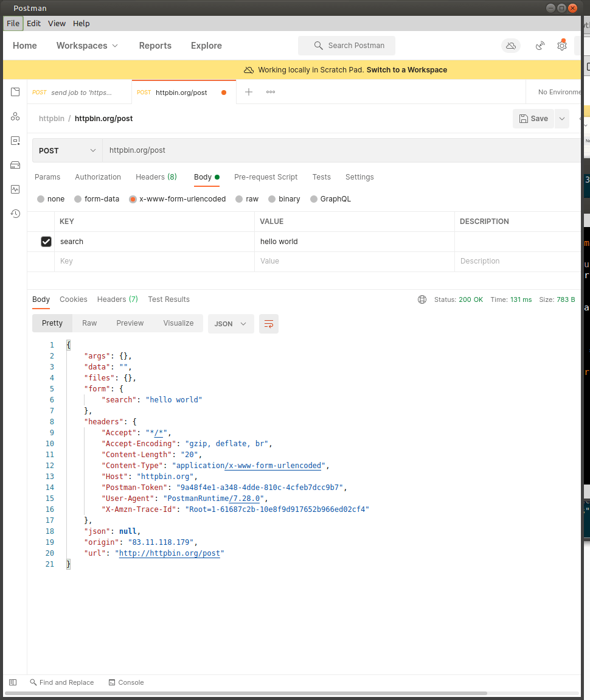
Task: Open the Environments sidebar icon
Action: [x=15, y=141]
